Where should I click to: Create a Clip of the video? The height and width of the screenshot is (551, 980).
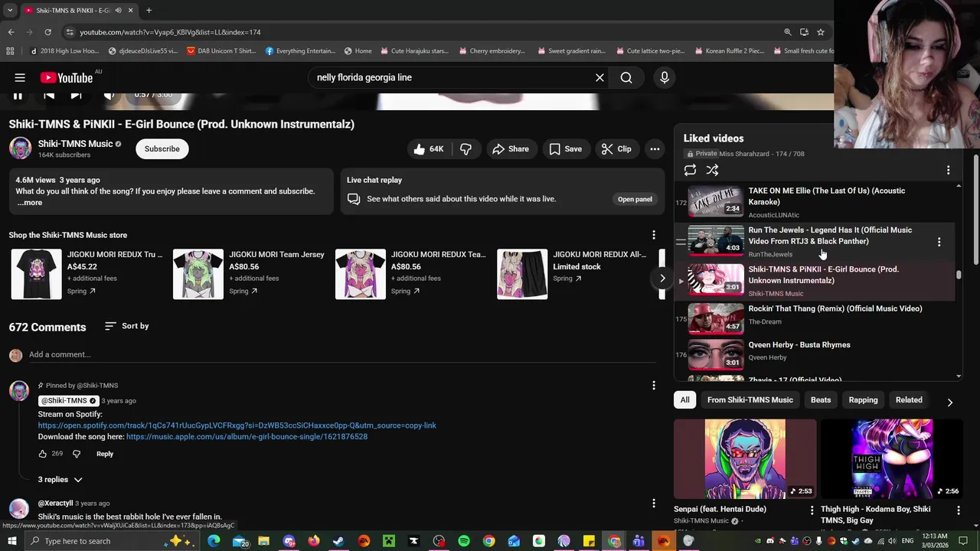[x=616, y=149]
